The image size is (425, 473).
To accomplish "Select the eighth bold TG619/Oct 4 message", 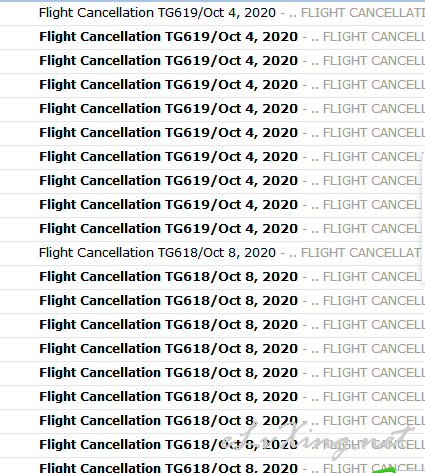I will pos(212,205).
